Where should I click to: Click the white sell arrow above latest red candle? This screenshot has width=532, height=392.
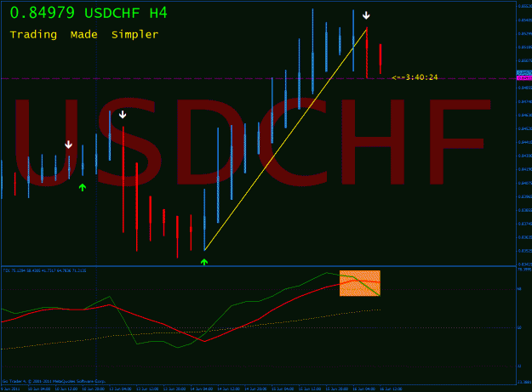[366, 15]
